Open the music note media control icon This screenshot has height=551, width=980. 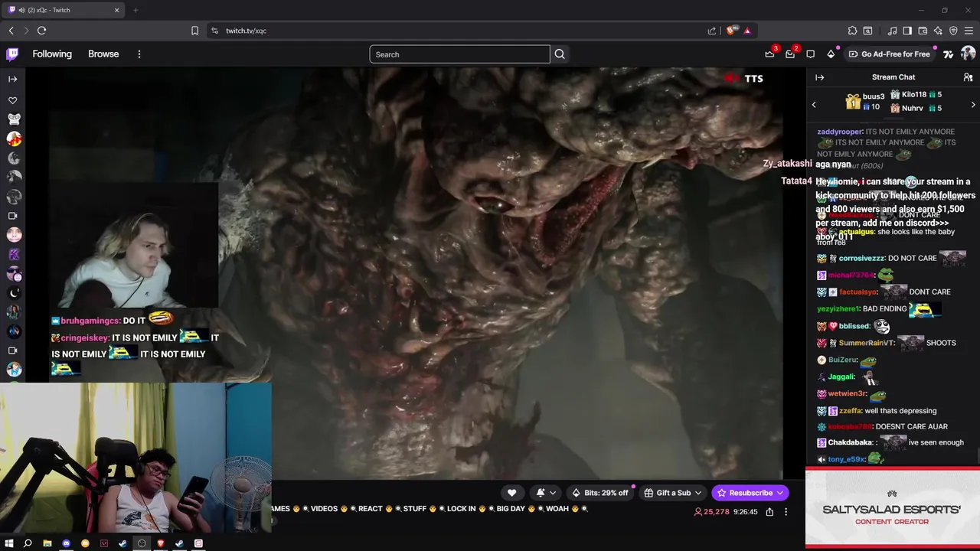tap(892, 31)
